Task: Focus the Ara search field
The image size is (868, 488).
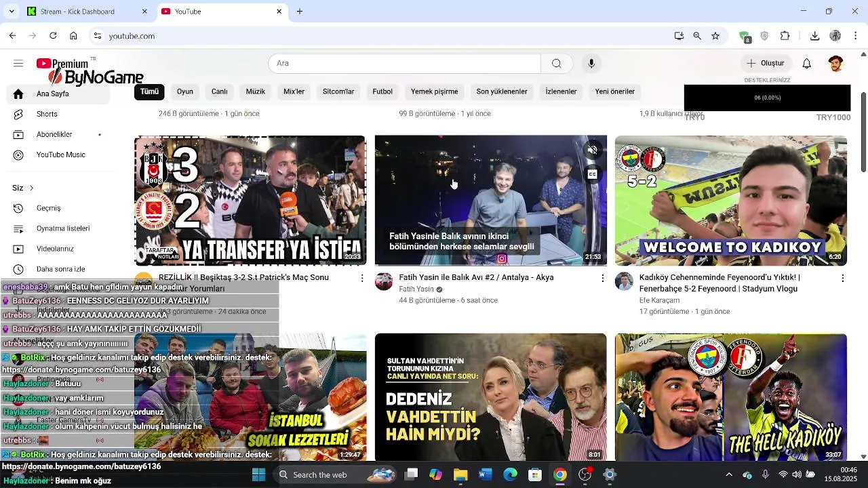Action: coord(404,63)
